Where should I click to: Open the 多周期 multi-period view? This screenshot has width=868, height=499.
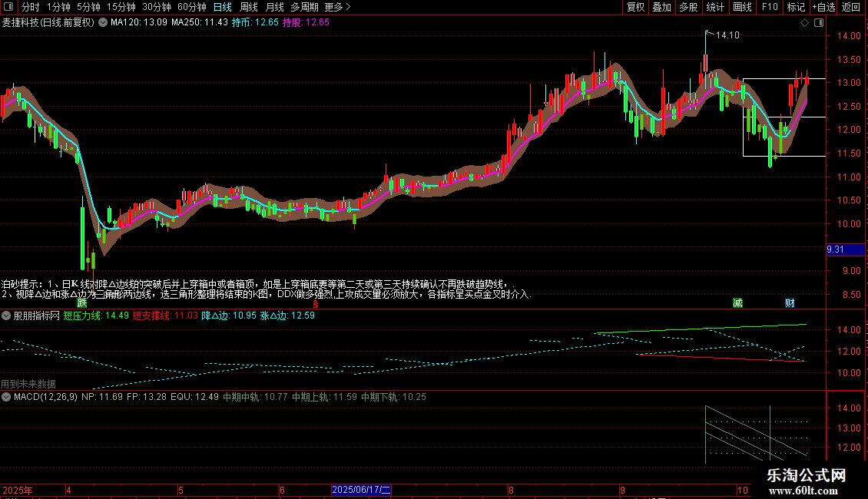point(304,7)
